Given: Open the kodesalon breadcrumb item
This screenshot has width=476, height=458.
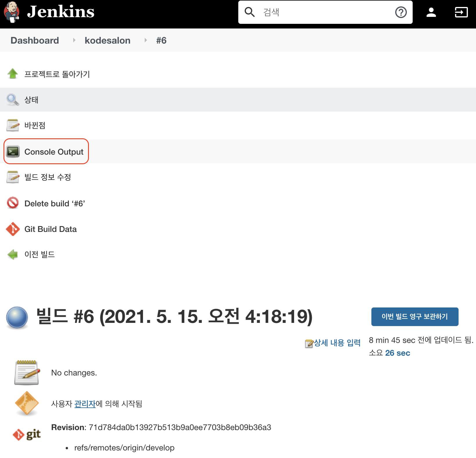Looking at the screenshot, I should pos(108,40).
